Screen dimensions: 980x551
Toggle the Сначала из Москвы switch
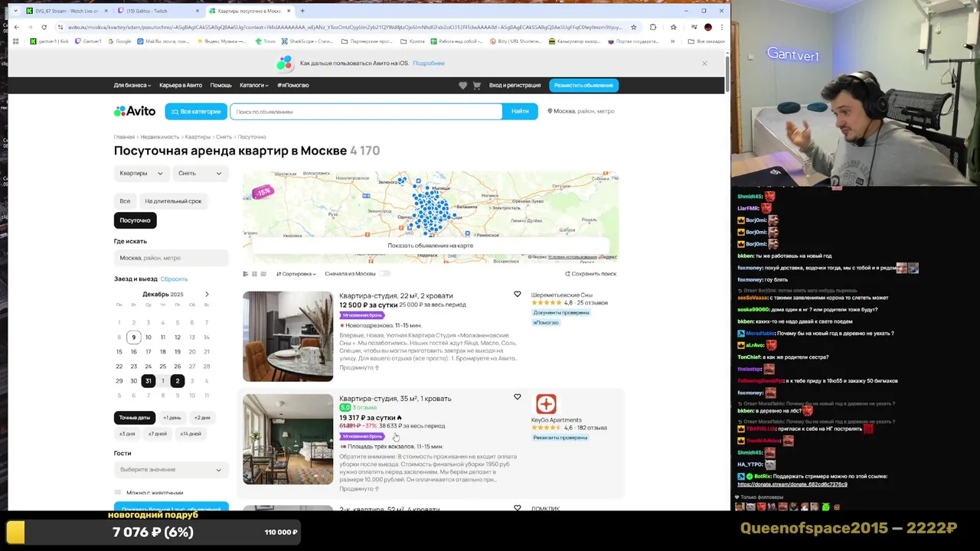coord(384,273)
